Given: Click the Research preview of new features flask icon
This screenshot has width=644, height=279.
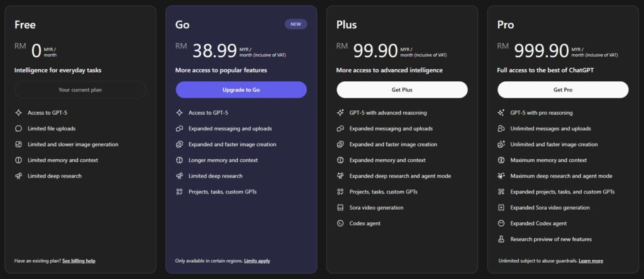Looking at the screenshot, I should pos(501,239).
